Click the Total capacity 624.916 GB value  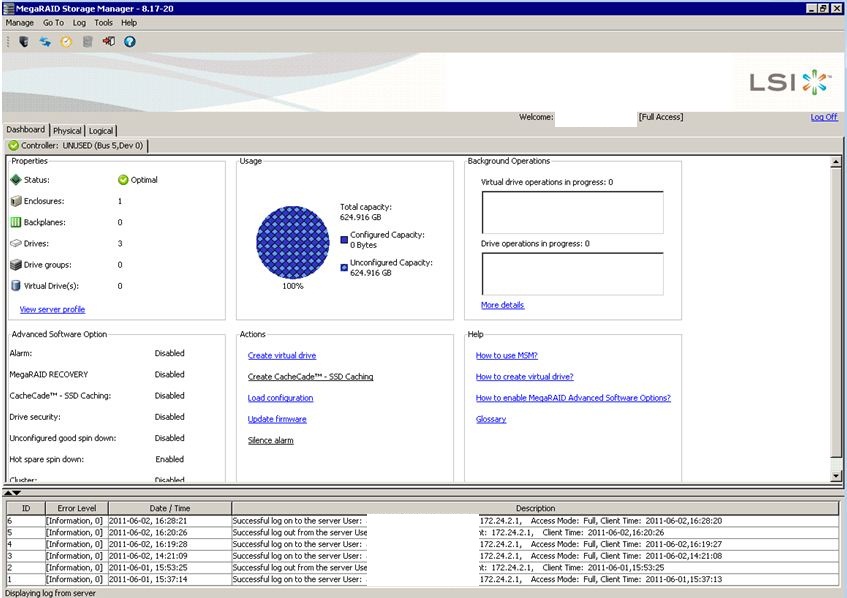click(x=360, y=217)
